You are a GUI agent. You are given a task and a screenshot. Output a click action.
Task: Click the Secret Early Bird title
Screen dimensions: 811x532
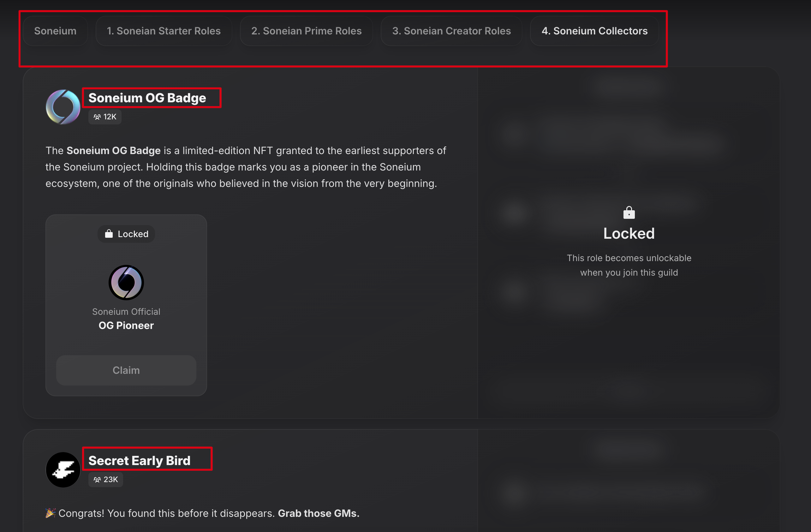click(139, 461)
